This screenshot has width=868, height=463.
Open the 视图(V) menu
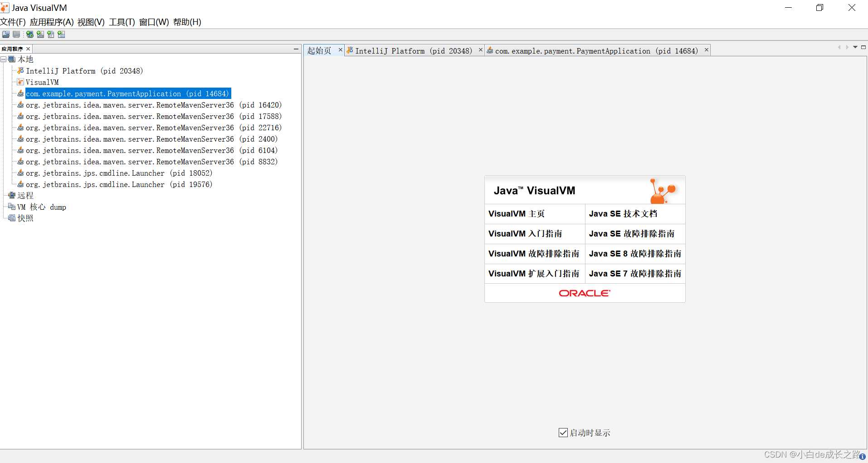[x=91, y=22]
